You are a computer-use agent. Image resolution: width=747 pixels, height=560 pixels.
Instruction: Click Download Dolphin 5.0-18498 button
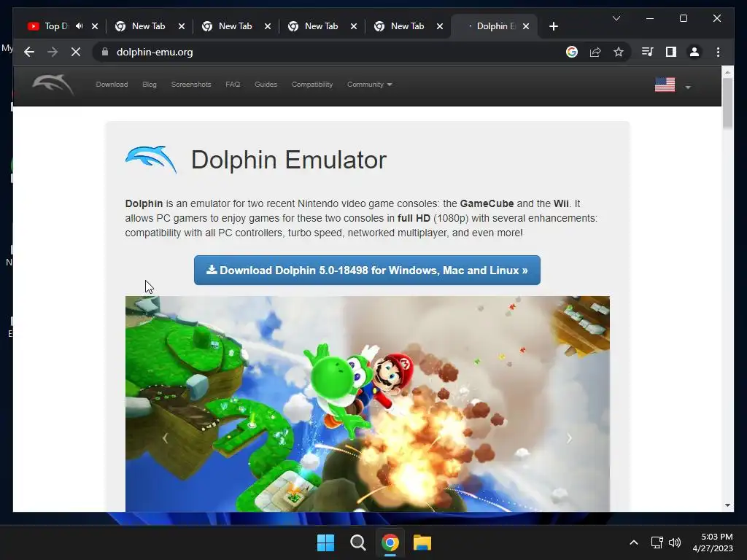tap(367, 270)
